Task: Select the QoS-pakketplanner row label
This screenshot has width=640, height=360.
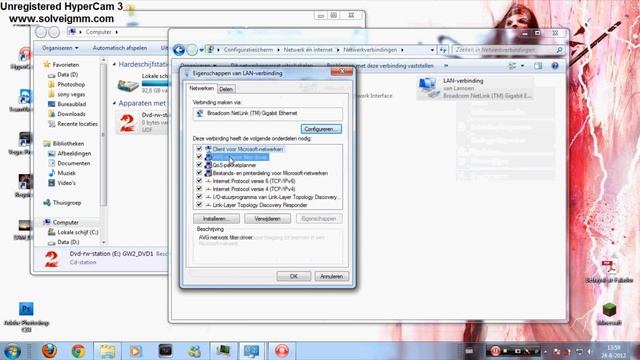Action: pyautogui.click(x=234, y=165)
